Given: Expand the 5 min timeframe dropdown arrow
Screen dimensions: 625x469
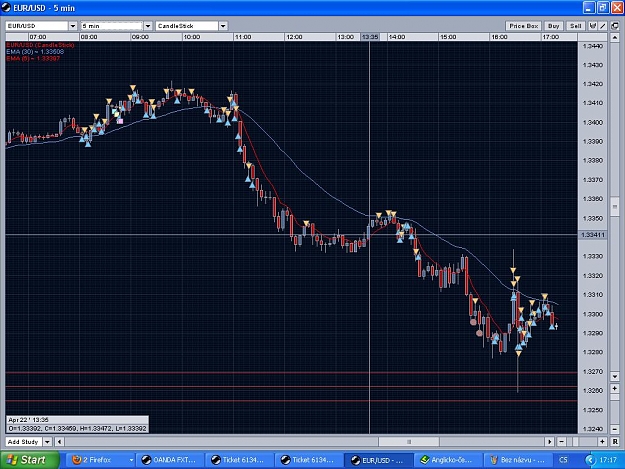Looking at the screenshot, I should (148, 26).
